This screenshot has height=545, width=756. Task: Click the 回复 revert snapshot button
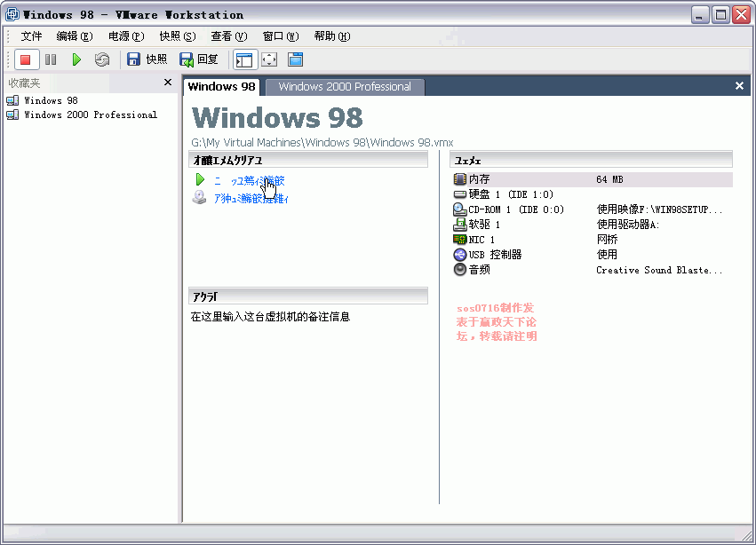pyautogui.click(x=199, y=59)
